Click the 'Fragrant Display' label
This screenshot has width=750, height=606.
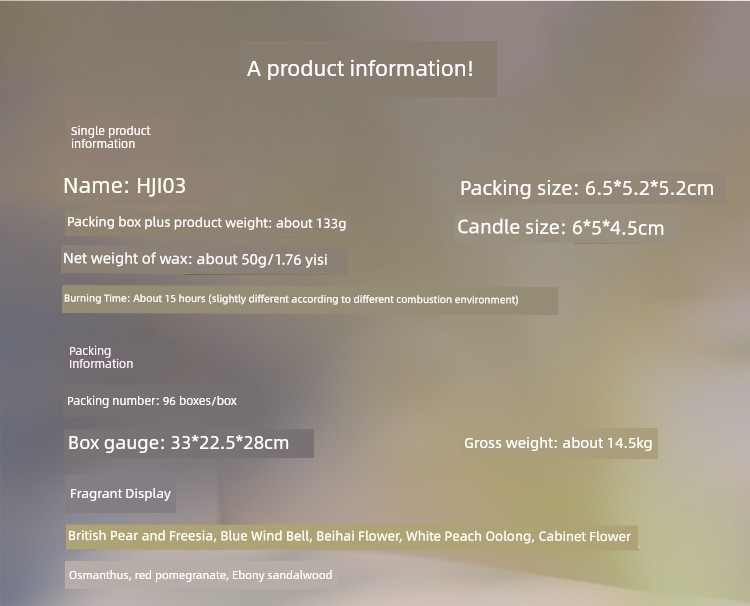[120, 494]
